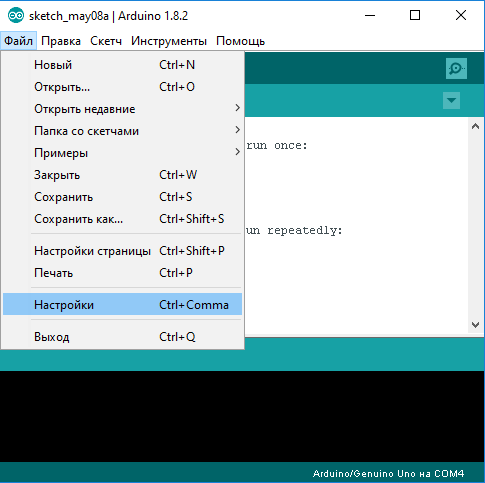The height and width of the screenshot is (483, 485).
Task: Open the Помощь menu
Action: 240,41
